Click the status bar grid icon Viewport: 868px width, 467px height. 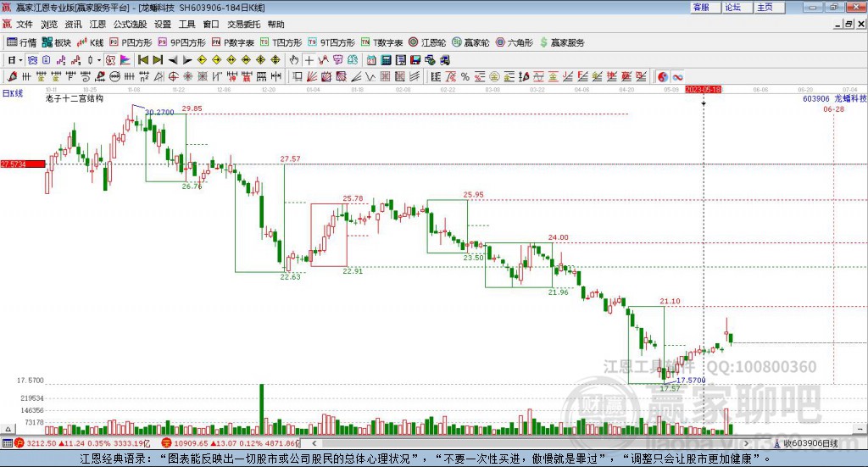pos(7,443)
